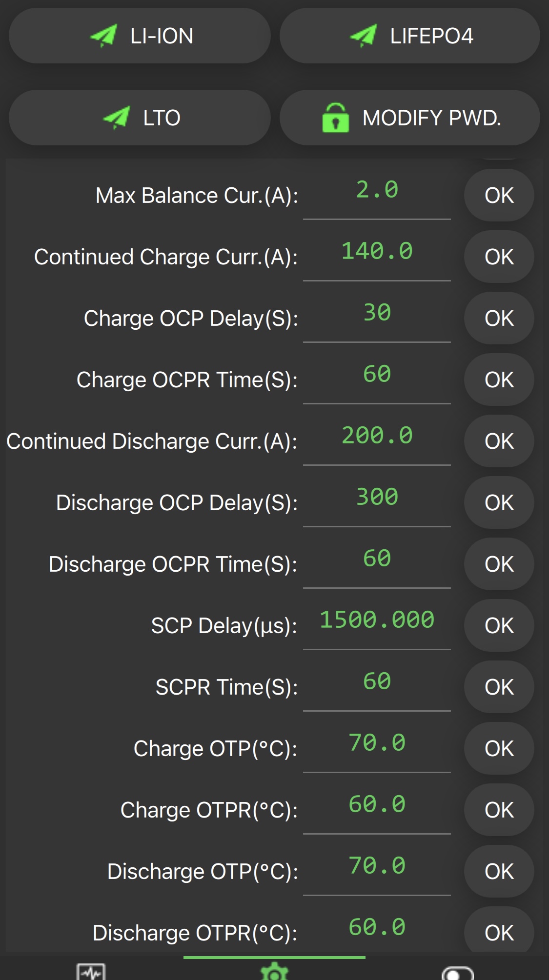Open the status monitor tab icon

point(91,972)
